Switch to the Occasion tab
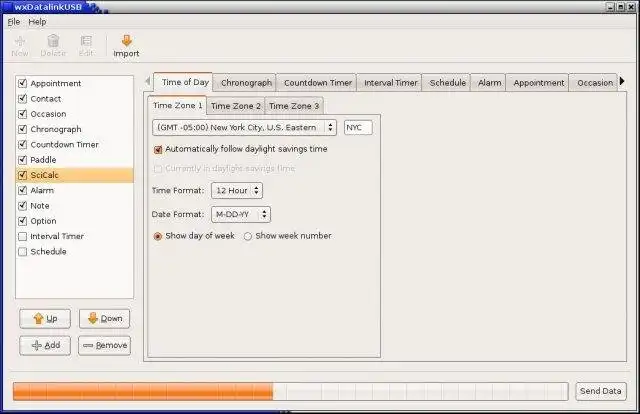Screen dimensions: 640x414 click(595, 82)
